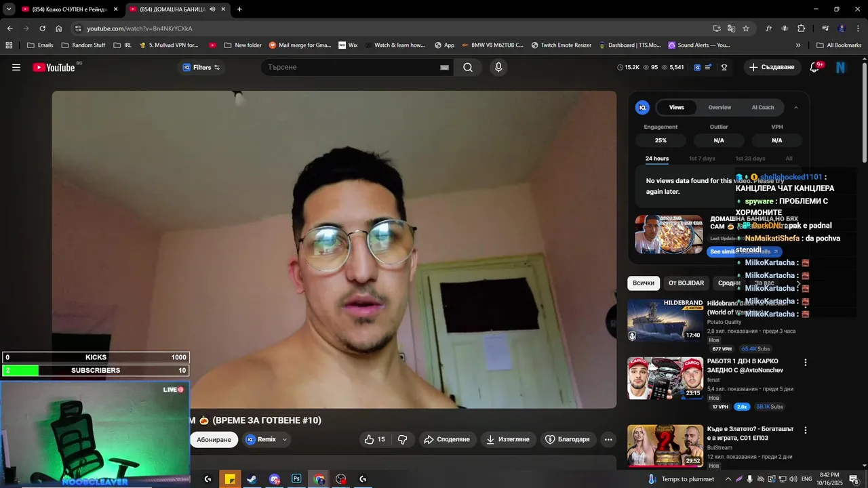868x488 pixels.
Task: Open the translate page icon in address bar
Action: tap(731, 28)
